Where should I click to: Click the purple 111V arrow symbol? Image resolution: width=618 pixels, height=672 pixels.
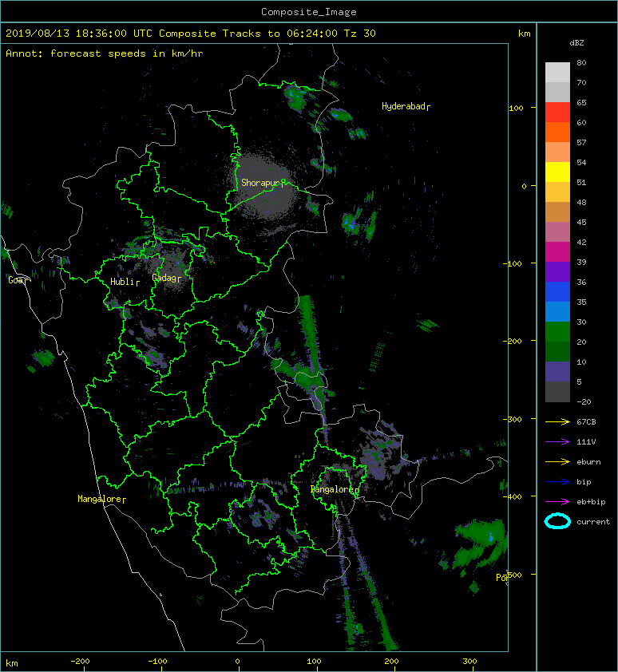[x=557, y=442]
